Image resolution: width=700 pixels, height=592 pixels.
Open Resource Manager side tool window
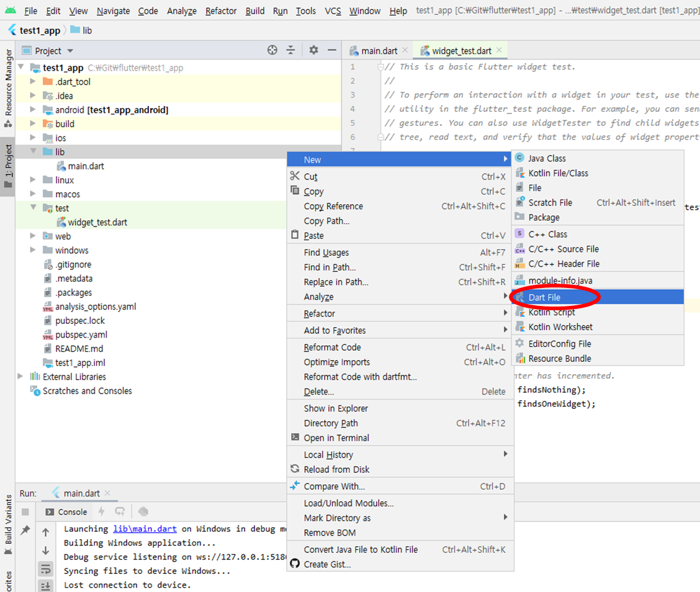pos(8,88)
